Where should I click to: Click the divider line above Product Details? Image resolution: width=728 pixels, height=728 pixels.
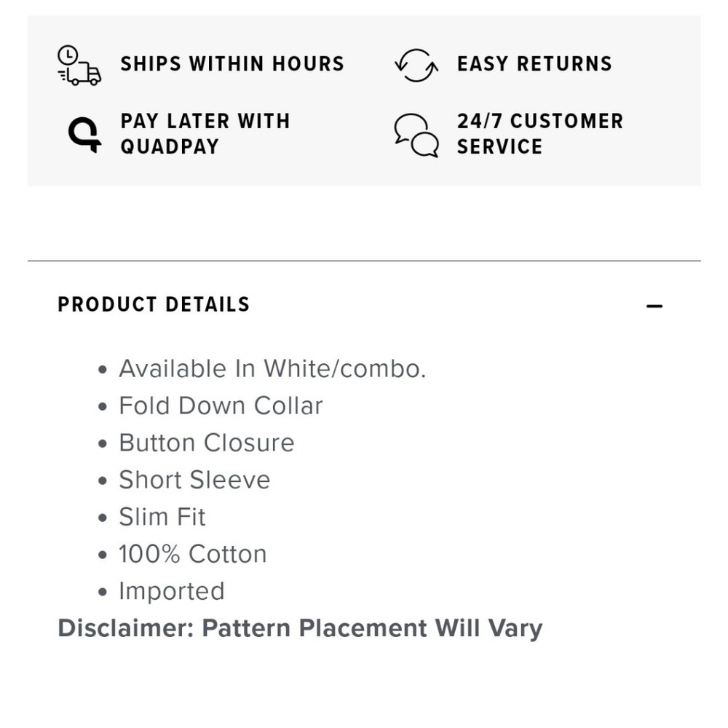tap(364, 261)
